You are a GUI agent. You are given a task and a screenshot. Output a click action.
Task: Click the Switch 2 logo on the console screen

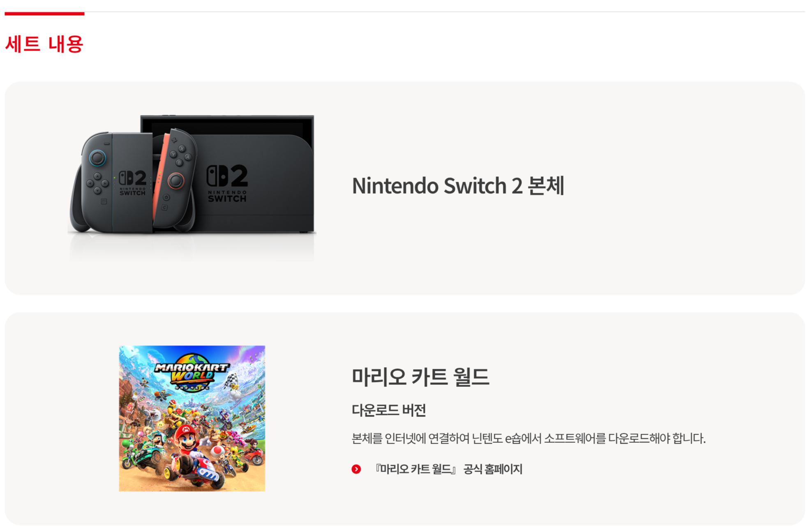[x=133, y=183]
